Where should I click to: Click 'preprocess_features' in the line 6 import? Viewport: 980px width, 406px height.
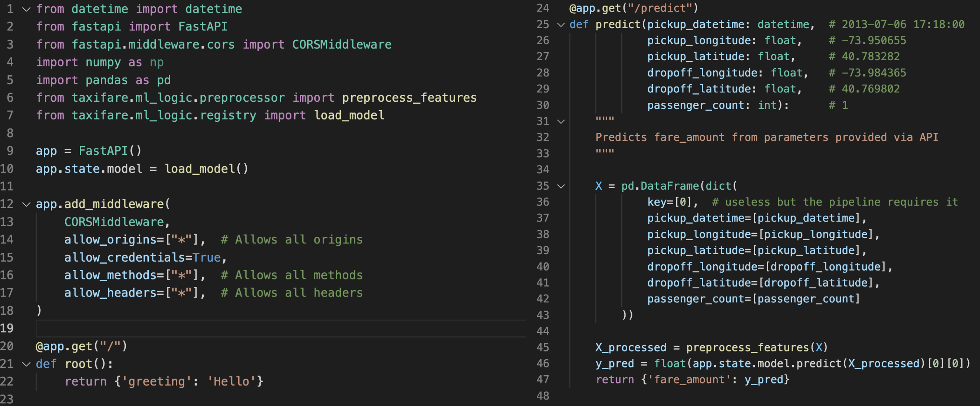point(409,98)
